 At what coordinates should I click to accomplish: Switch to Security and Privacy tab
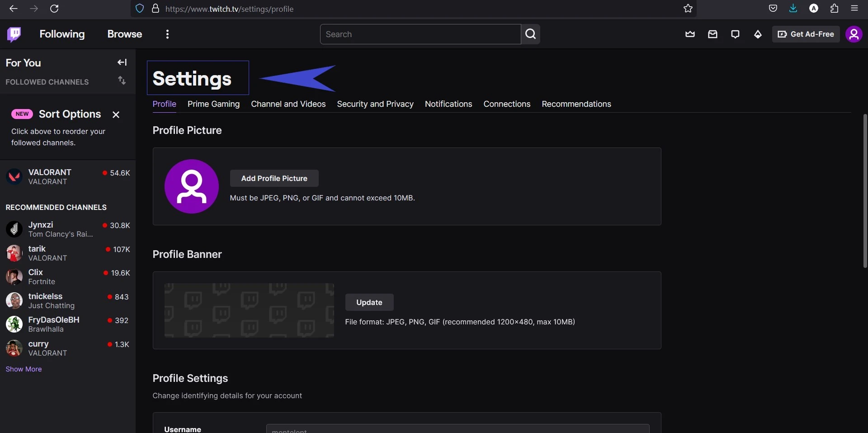point(375,104)
